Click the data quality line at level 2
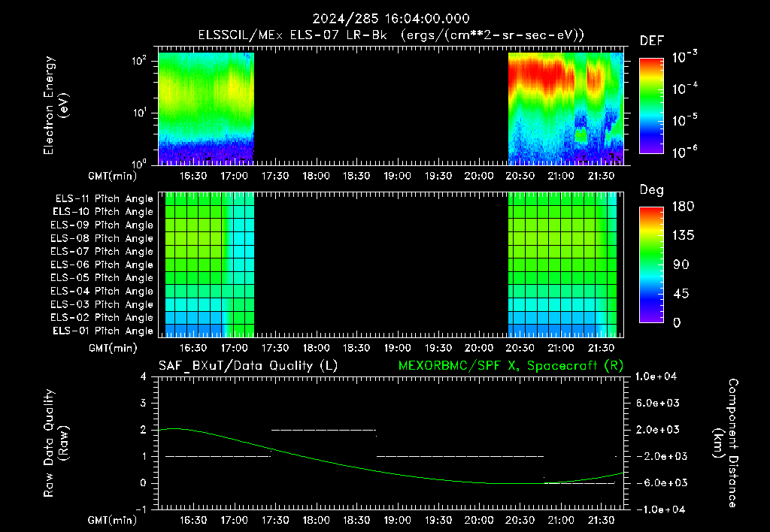Screen dimensions: 770x532 coord(323,430)
